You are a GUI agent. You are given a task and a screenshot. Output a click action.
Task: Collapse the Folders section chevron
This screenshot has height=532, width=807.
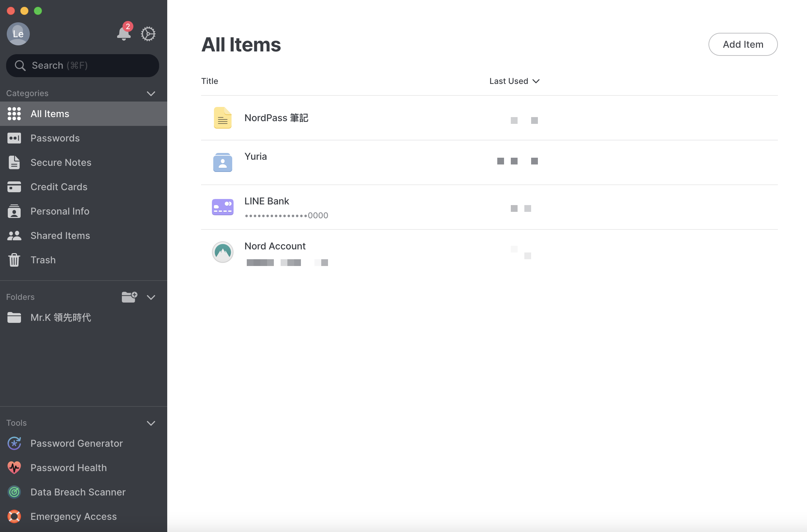point(151,297)
